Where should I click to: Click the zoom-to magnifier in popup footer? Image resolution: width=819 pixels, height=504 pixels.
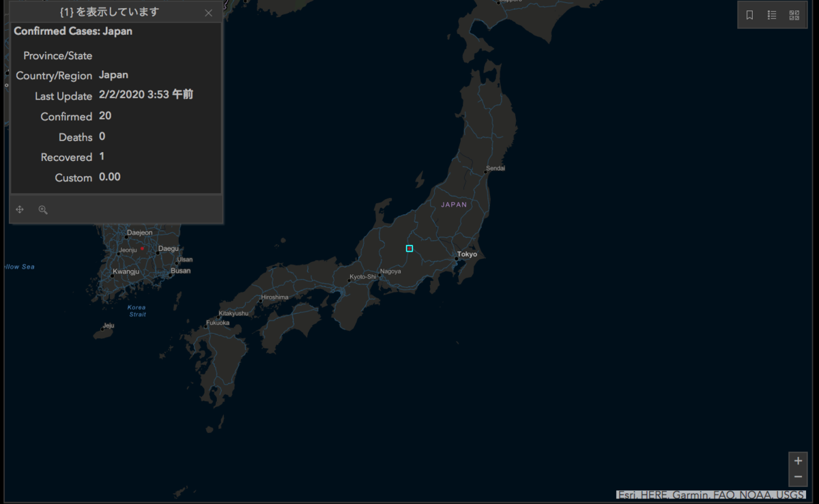pos(43,209)
